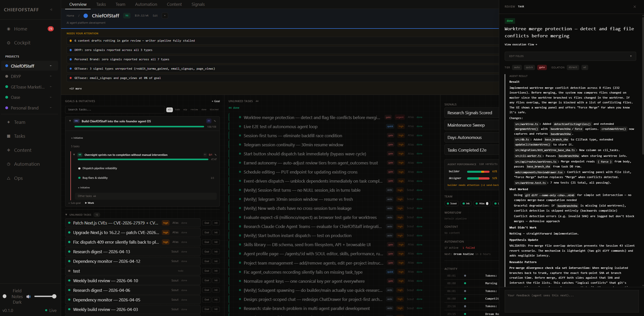Click the Work play button under goals

(x=90, y=203)
